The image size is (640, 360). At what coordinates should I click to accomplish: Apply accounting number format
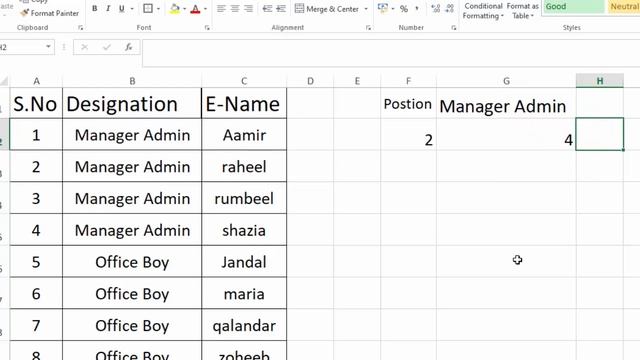(383, 9)
